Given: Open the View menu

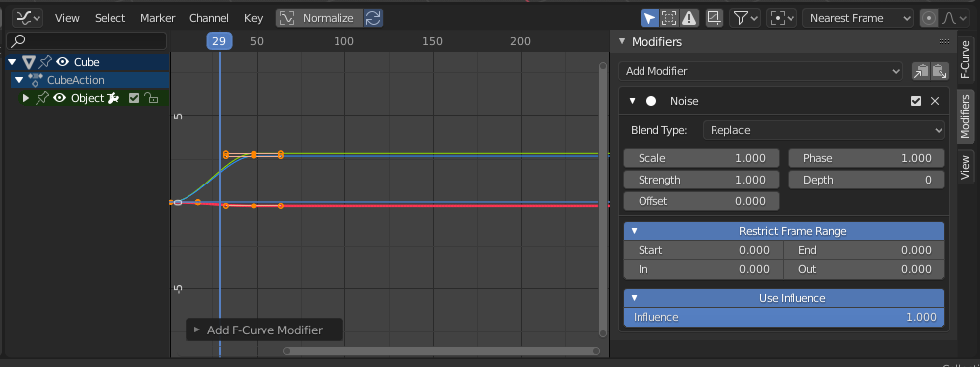Looking at the screenshot, I should (x=67, y=18).
